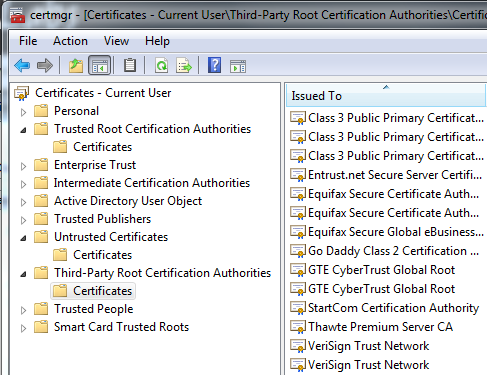Open the Action menu
This screenshot has width=487, height=375.
tap(70, 41)
